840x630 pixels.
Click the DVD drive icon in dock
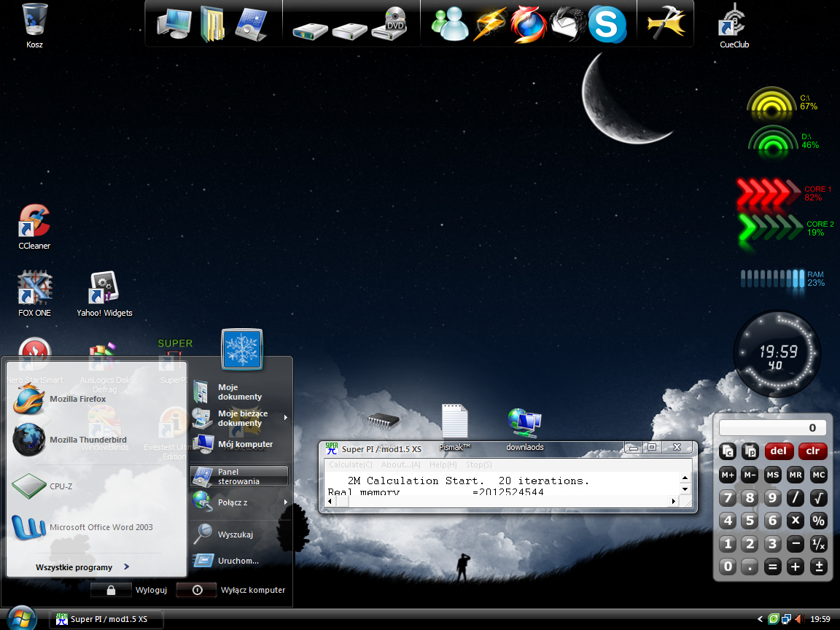pos(390,25)
